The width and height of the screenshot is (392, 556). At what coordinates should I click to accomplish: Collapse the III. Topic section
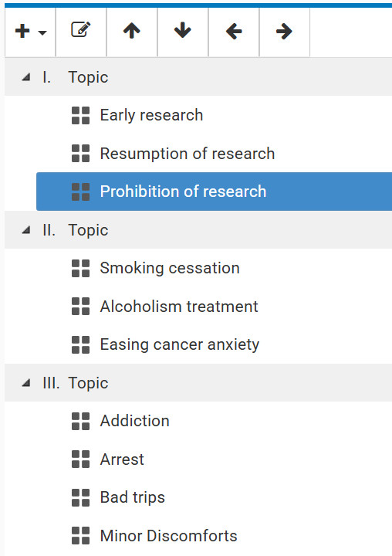[26, 383]
